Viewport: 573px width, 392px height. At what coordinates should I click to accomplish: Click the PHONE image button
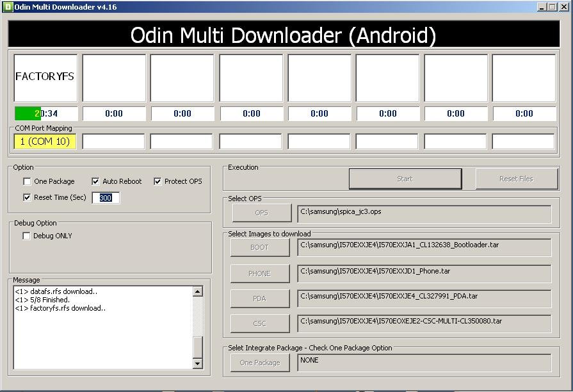pyautogui.click(x=260, y=274)
